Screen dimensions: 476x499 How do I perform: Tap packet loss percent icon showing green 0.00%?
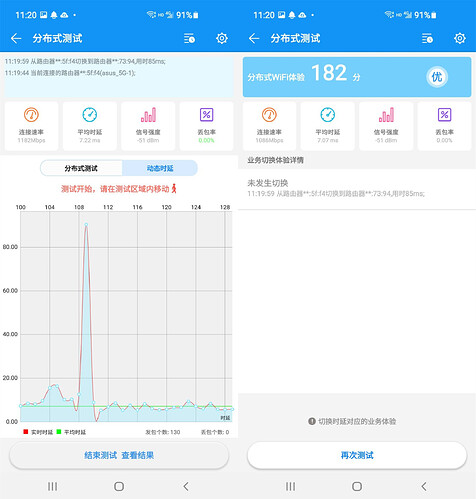pos(206,115)
